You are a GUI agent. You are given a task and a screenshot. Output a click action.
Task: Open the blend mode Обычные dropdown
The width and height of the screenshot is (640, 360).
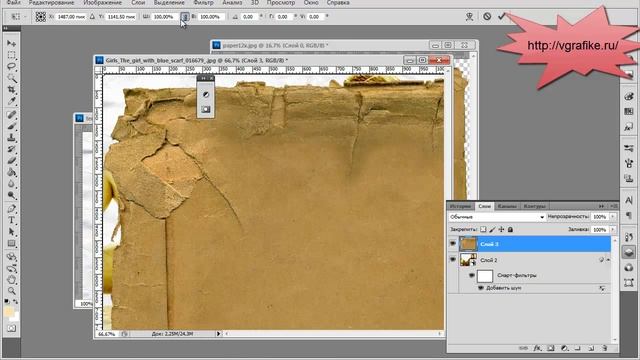pyautogui.click(x=497, y=217)
